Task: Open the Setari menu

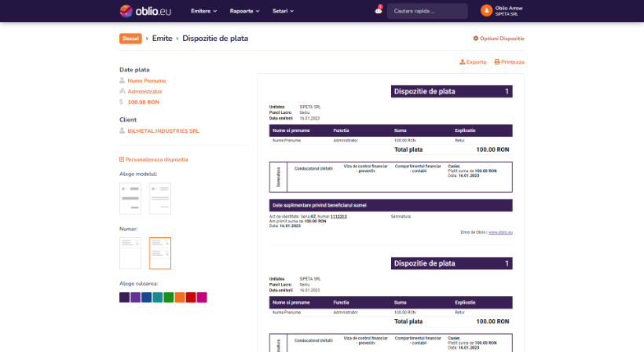Action: [x=283, y=11]
